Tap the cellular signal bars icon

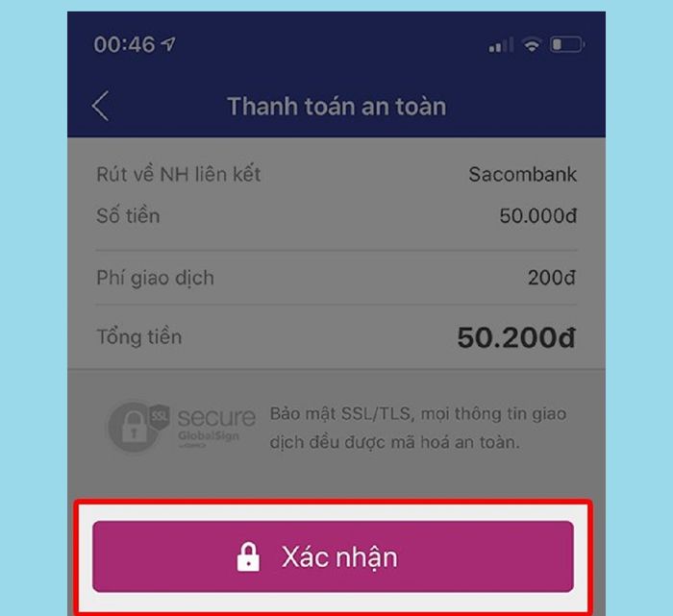(x=501, y=44)
